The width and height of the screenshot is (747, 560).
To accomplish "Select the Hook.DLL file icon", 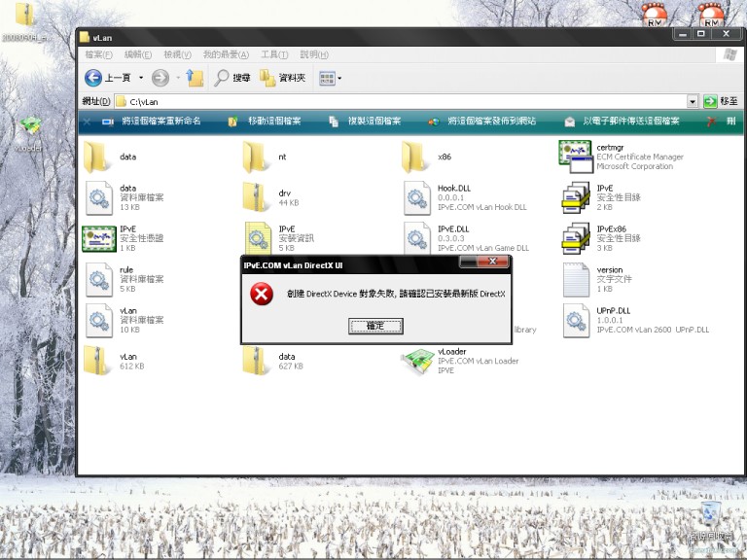I will tap(417, 197).
